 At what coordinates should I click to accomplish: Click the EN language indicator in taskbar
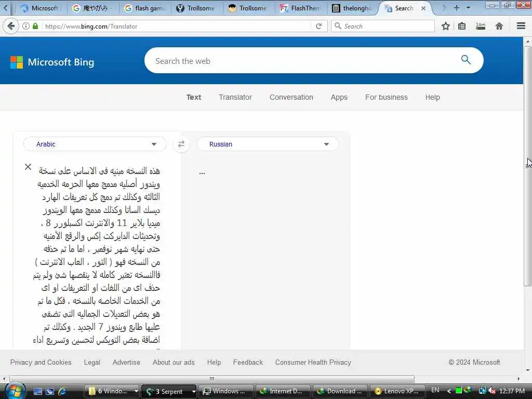click(435, 390)
